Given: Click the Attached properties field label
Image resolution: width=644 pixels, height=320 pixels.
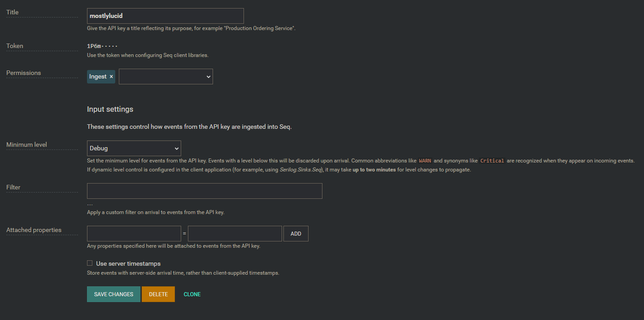Looking at the screenshot, I should click(34, 230).
